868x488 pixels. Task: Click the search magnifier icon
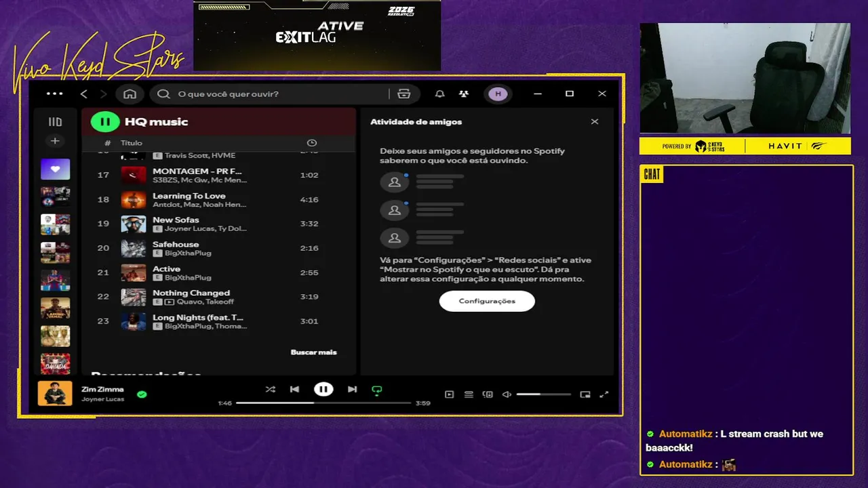(163, 94)
